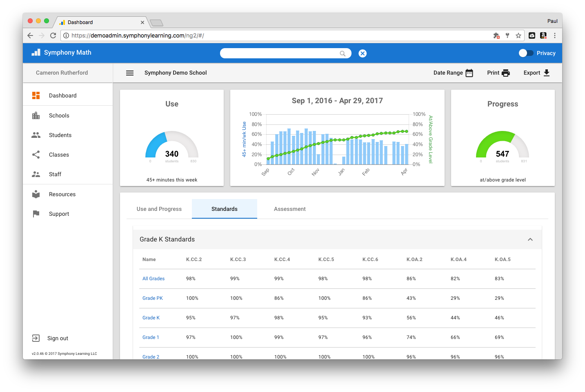
Task: Open the Grade PK link
Action: [153, 298]
